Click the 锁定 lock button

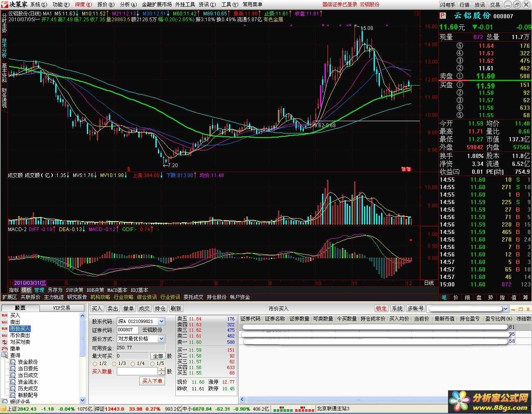381,308
